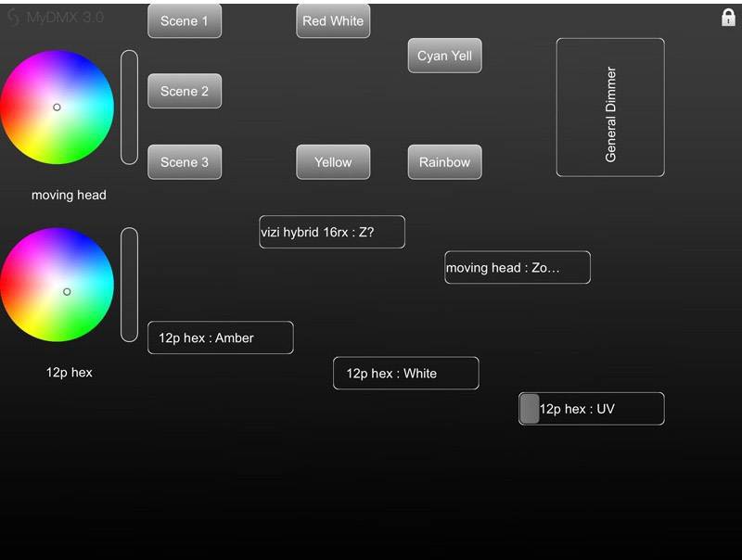The height and width of the screenshot is (560, 742).
Task: Enable 12p hex : White
Action: click(x=405, y=373)
